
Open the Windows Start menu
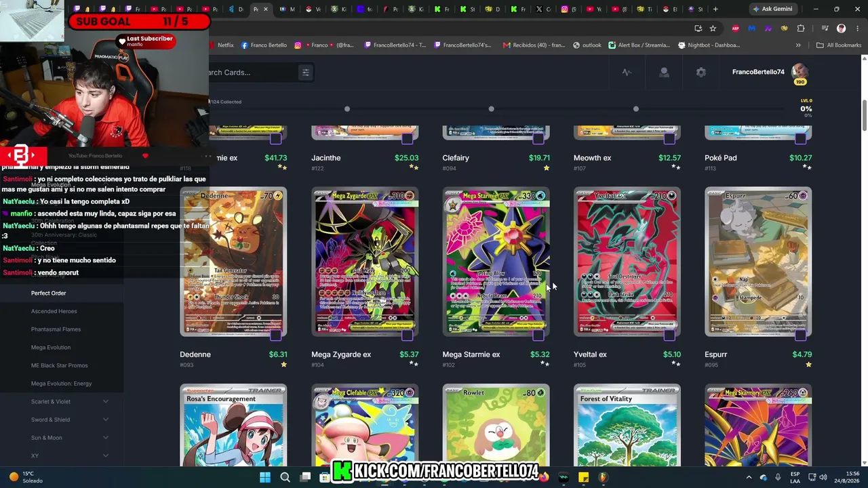[264, 477]
